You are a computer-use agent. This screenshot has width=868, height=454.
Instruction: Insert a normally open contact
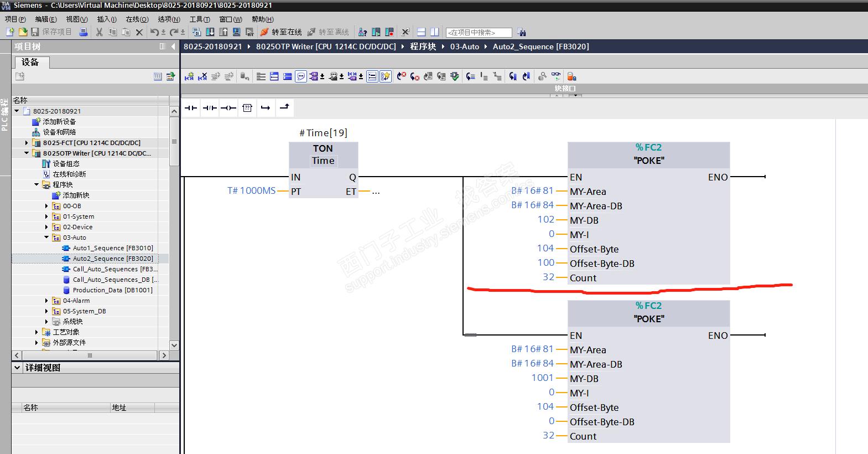click(191, 108)
